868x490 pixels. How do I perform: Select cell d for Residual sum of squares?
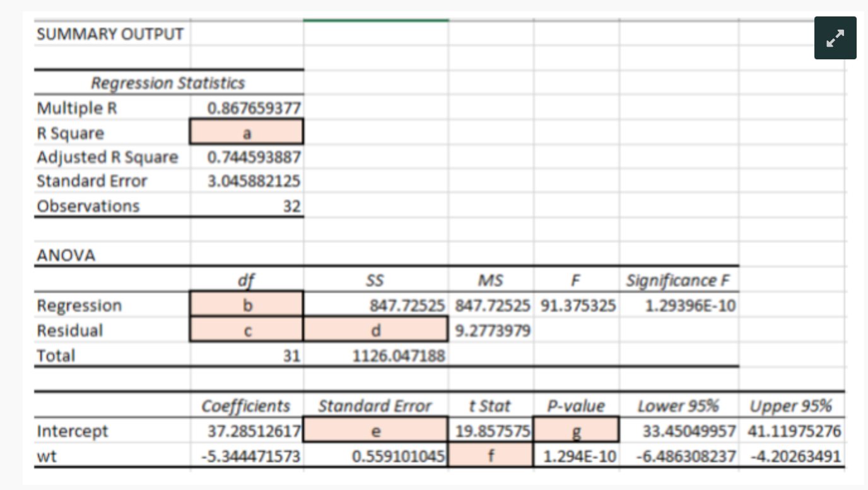[373, 330]
